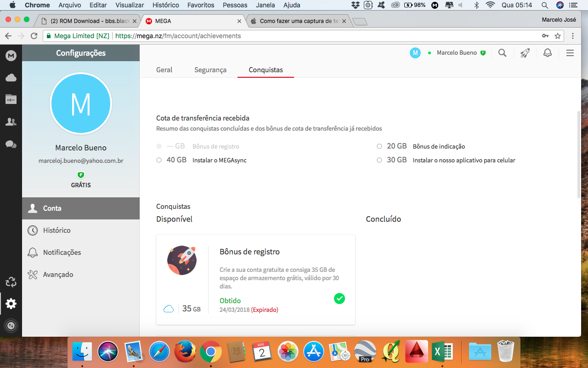Open transfers icon at sidebar bottom

(x=11, y=326)
